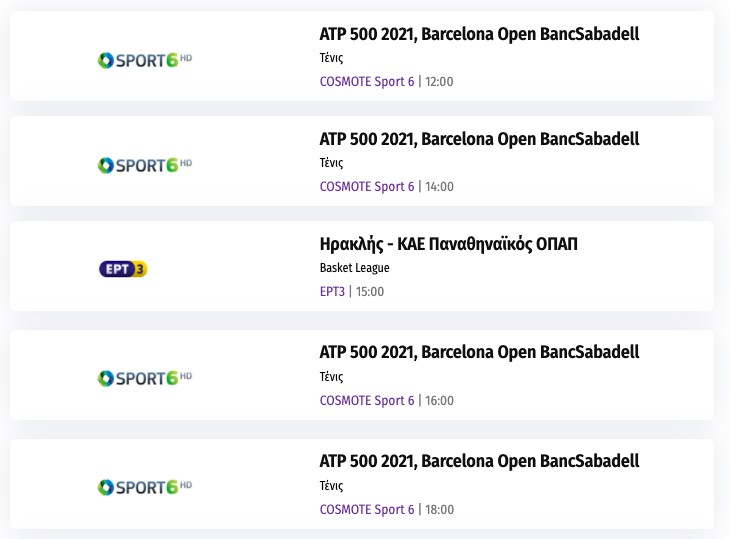This screenshot has height=539, width=730.
Task: Click the COSMOTE Sport 6 link beside 14:00
Action: 366,186
